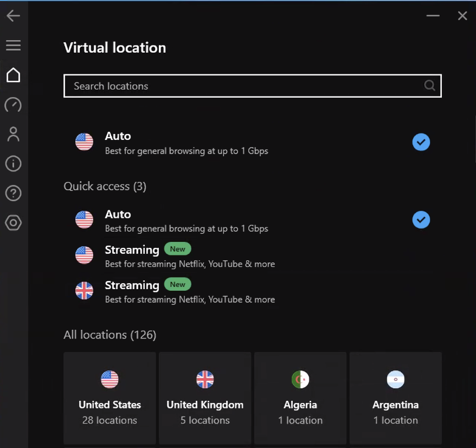Image resolution: width=476 pixels, height=448 pixels.
Task: Open the speed test gauge icon
Action: click(x=14, y=105)
